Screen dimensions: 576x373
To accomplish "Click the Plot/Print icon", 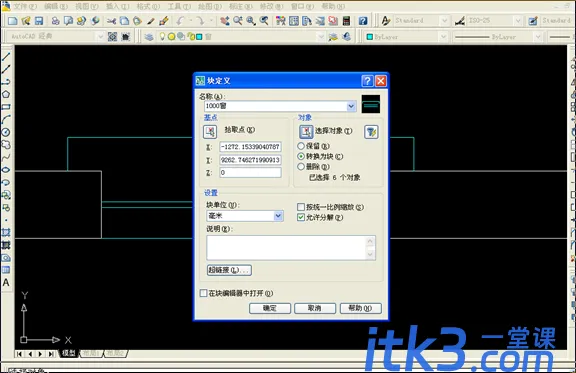I will (x=55, y=21).
